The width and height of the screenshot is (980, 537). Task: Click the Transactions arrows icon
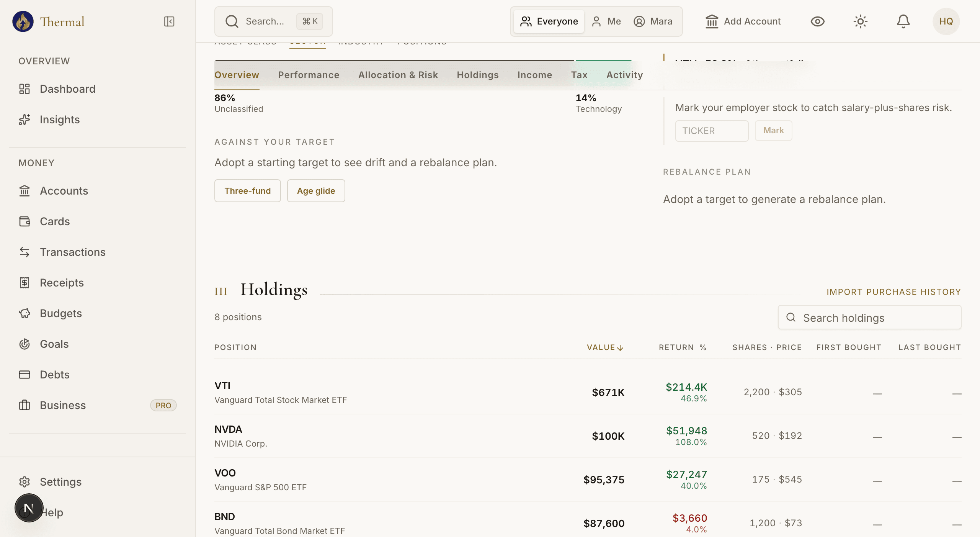point(24,252)
